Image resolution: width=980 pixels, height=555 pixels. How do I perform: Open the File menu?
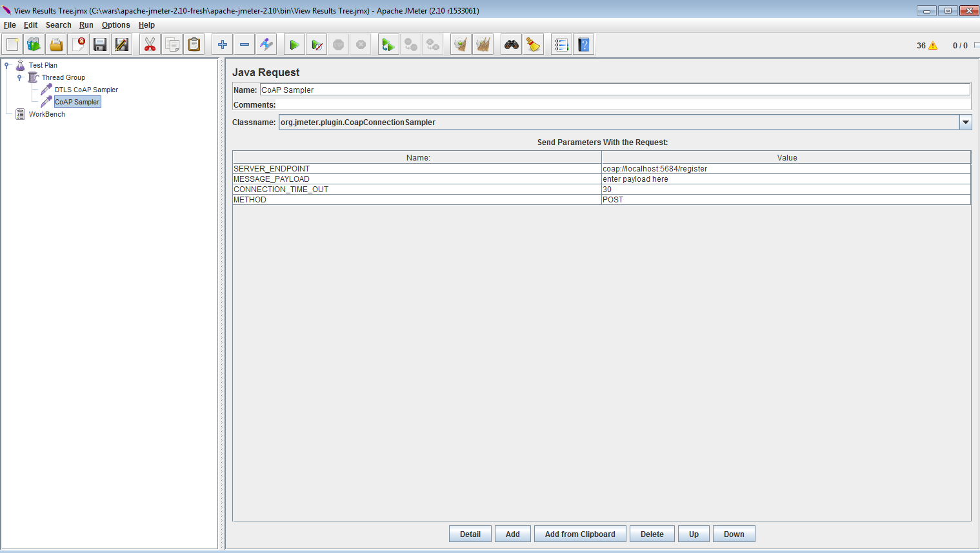[x=10, y=25]
